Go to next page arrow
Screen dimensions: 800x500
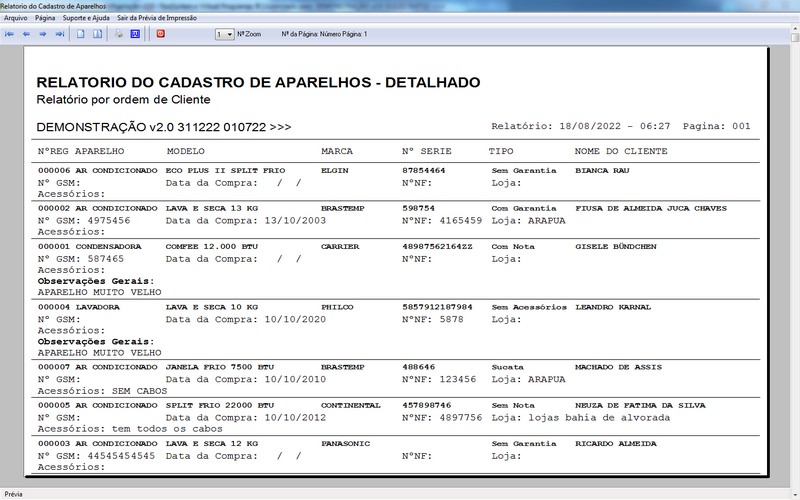43,34
